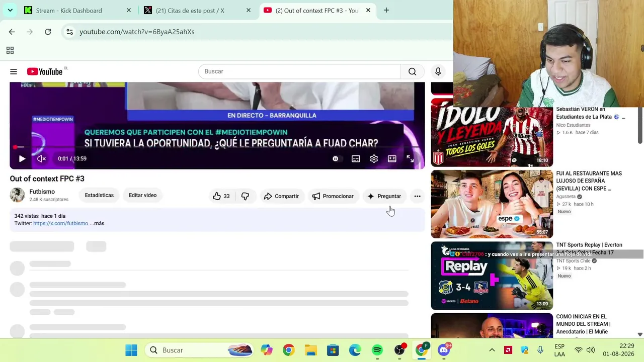The image size is (644, 362).
Task: Play the Out of context FPC video
Action: pos(22,159)
